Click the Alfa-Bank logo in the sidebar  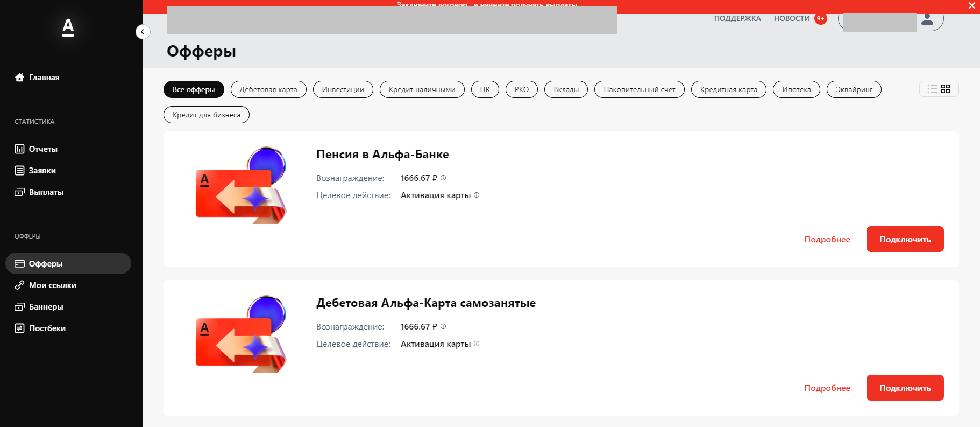click(x=68, y=27)
